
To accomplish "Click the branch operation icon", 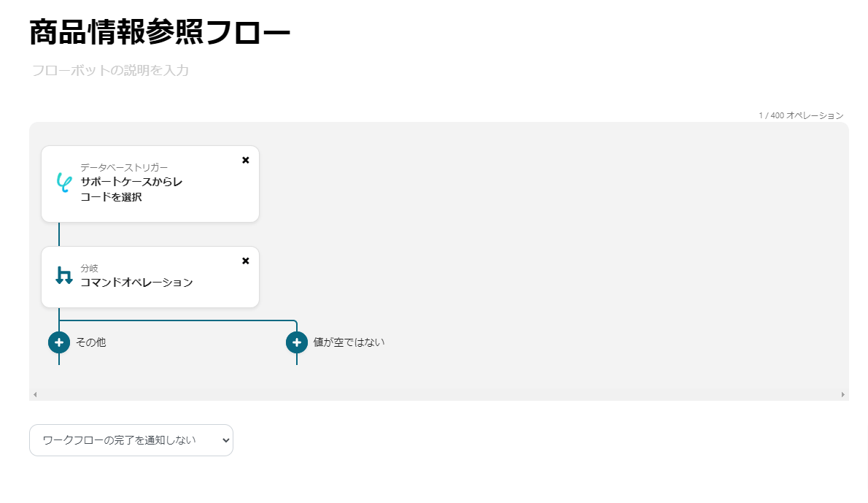I will (x=64, y=275).
